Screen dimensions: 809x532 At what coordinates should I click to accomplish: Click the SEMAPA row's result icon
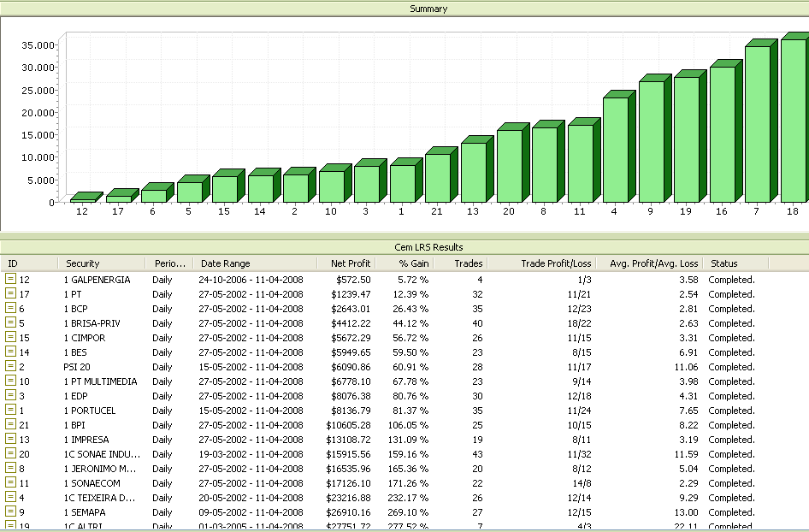tap(10, 511)
